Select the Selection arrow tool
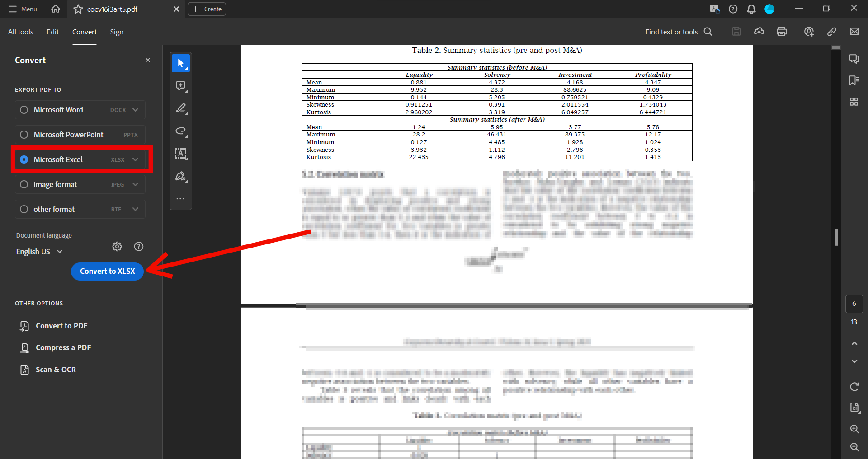The height and width of the screenshot is (459, 868). pyautogui.click(x=180, y=63)
